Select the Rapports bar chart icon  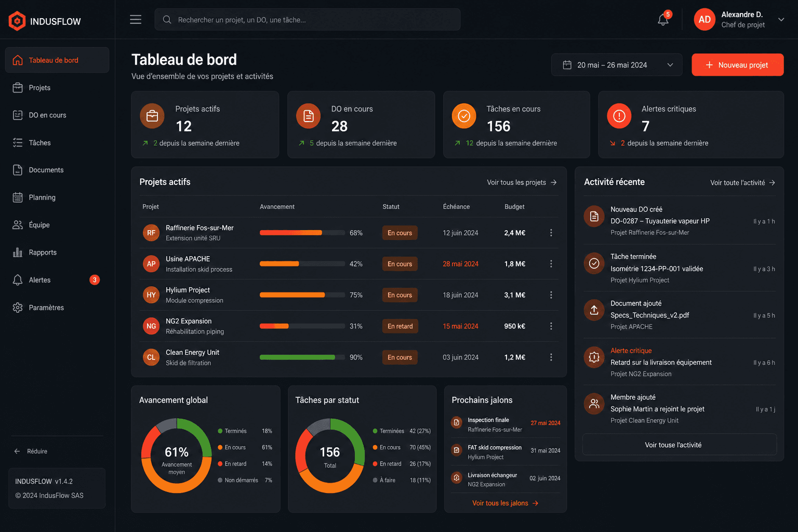[x=18, y=252]
